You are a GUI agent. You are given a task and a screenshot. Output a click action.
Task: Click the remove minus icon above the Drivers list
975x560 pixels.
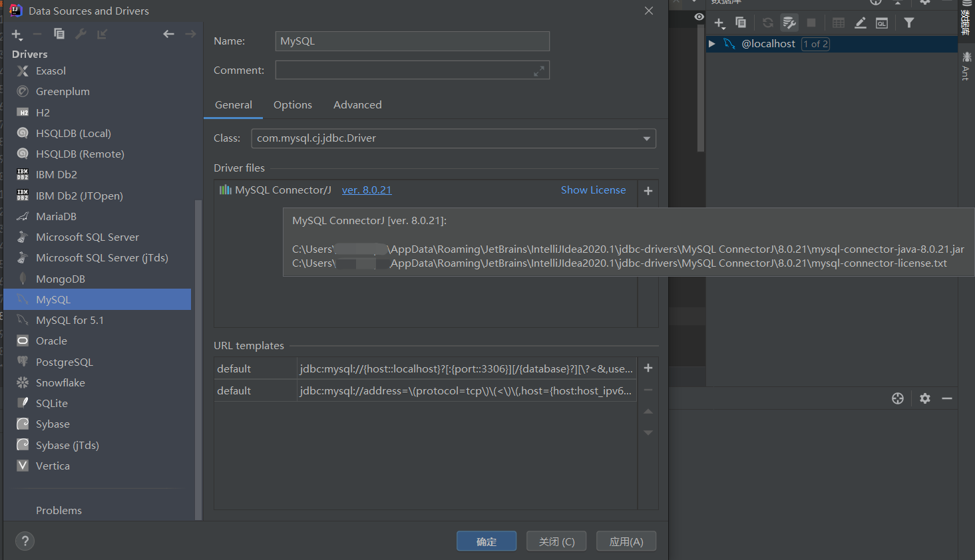37,33
